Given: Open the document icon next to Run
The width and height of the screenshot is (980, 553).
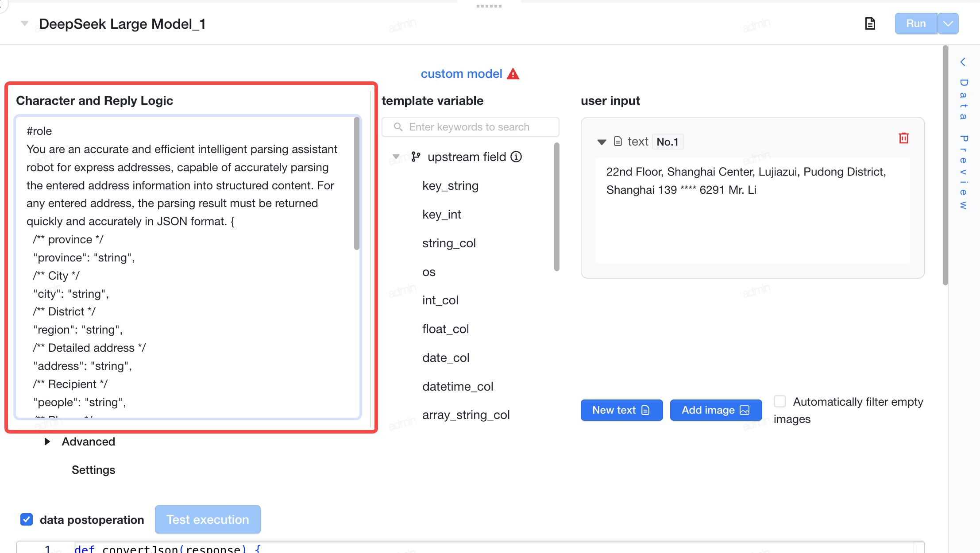Looking at the screenshot, I should (x=870, y=23).
